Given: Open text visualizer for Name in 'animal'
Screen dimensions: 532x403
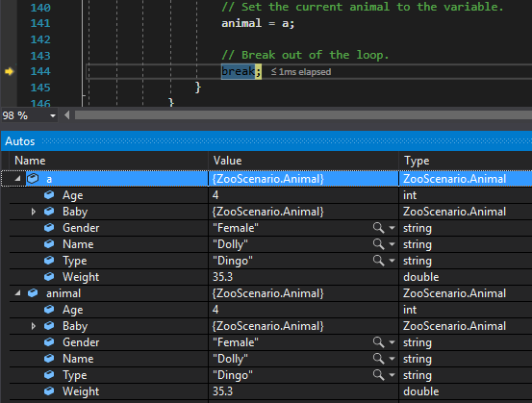Looking at the screenshot, I should [378, 358].
